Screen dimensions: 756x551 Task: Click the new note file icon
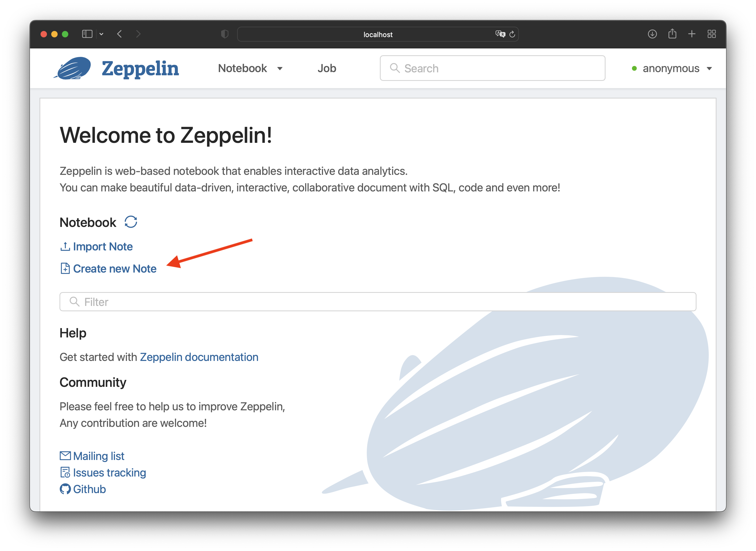point(65,268)
